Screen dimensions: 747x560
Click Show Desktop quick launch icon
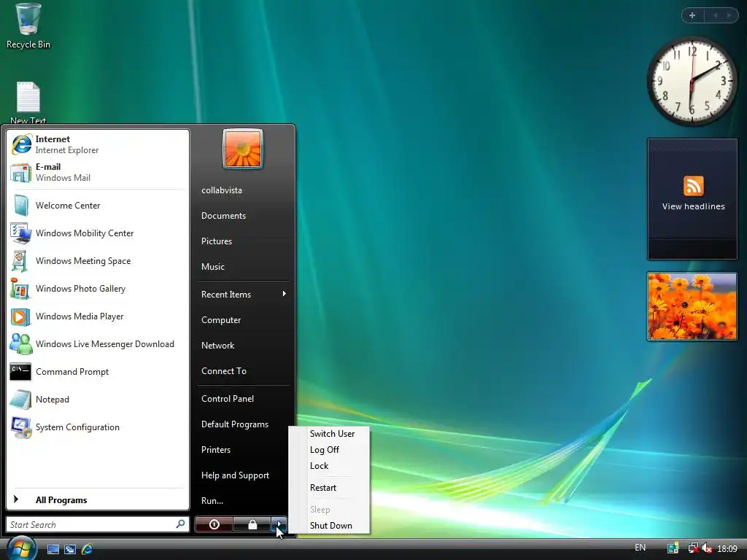pyautogui.click(x=53, y=549)
